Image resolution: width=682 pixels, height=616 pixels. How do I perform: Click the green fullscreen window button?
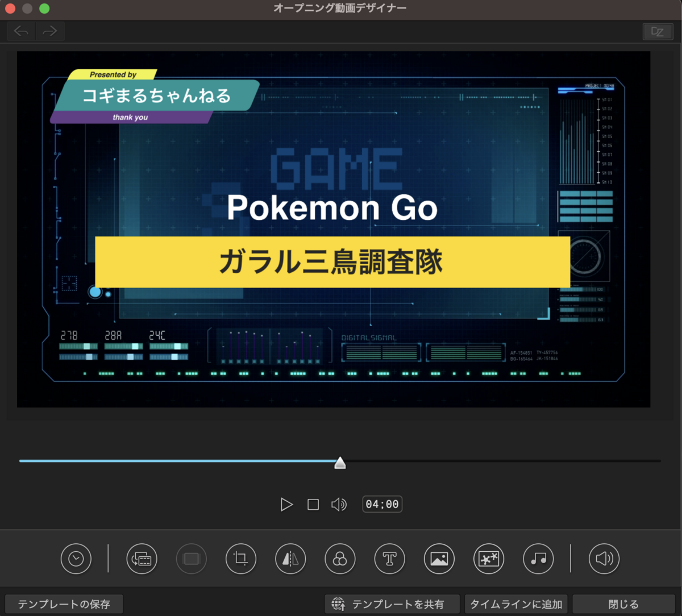44,9
